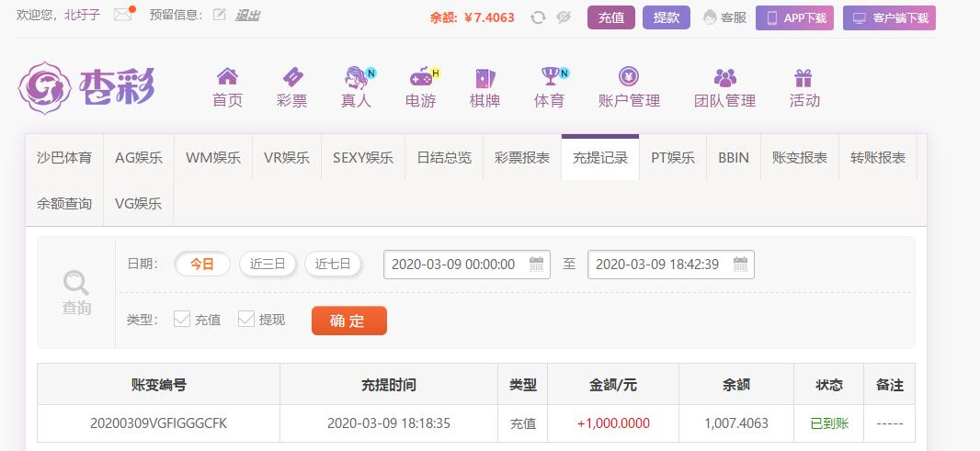Hide balance using the crossed eye icon
Viewport: 980px width, 451px height.
click(x=564, y=17)
